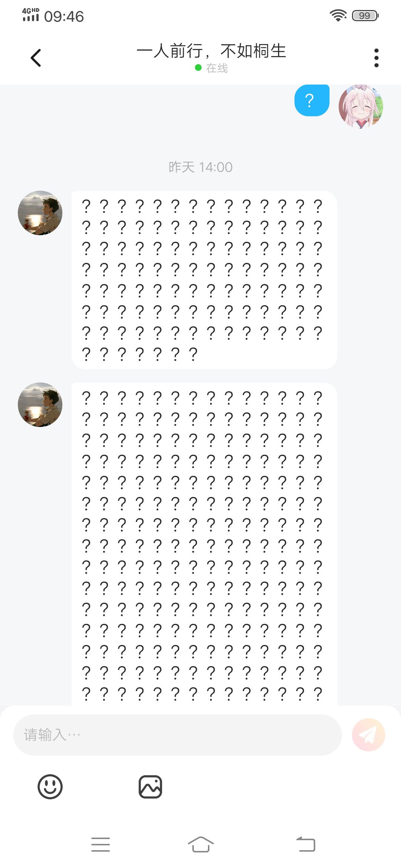Screen dimensions: 401x868
Task: Tap the 在线 online status label
Action: coord(217,68)
